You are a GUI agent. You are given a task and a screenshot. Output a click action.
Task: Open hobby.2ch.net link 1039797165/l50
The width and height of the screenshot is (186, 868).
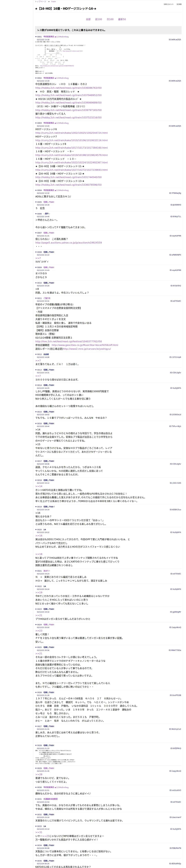68,110
